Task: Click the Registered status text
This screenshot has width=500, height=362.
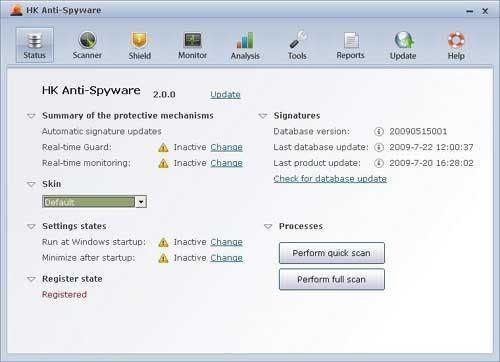Action: (64, 295)
